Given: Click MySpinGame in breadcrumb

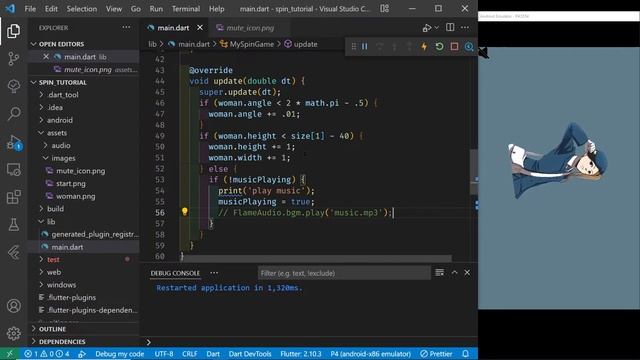Looking at the screenshot, I should 251,44.
